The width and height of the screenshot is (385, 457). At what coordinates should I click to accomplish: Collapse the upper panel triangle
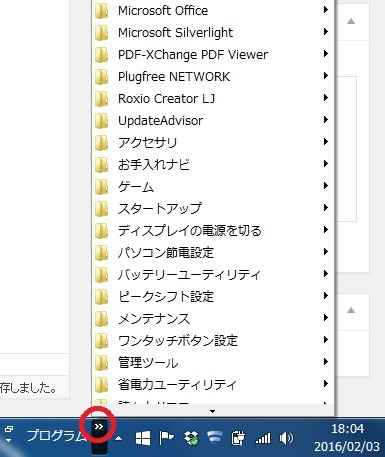351,21
